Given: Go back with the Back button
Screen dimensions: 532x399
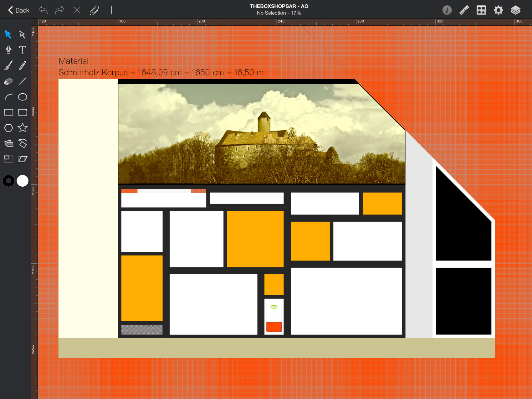Looking at the screenshot, I should pyautogui.click(x=18, y=10).
